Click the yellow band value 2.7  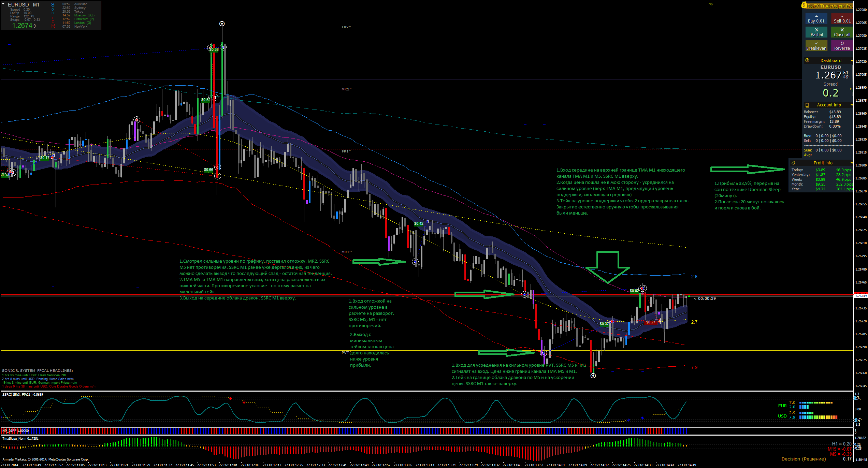point(694,322)
